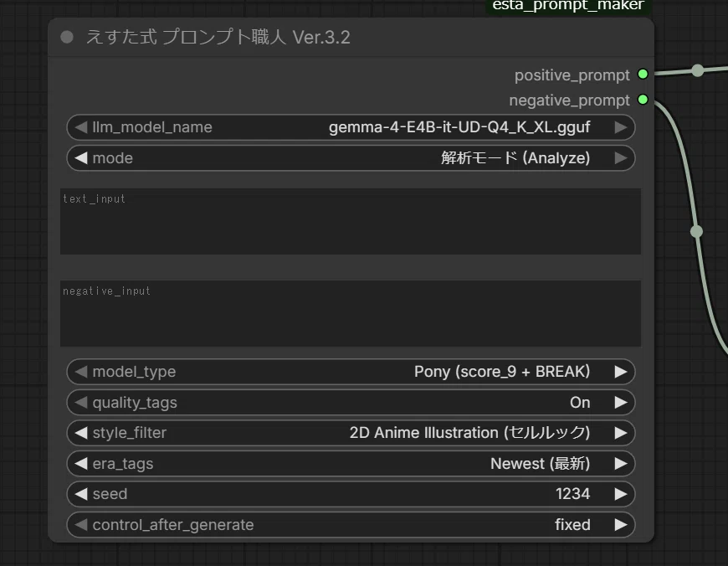The width and height of the screenshot is (728, 566).
Task: Open era_tags dropdown showing Newest
Action: click(351, 464)
